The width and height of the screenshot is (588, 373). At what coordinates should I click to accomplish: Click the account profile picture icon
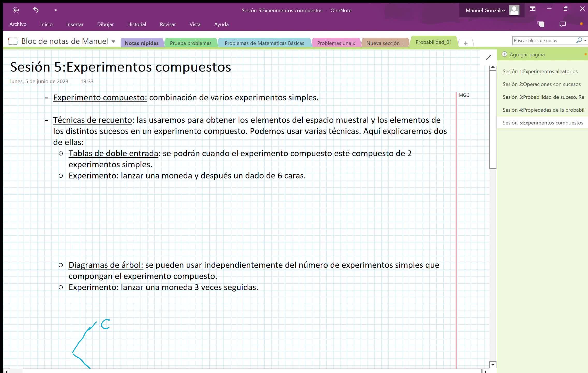[514, 10]
